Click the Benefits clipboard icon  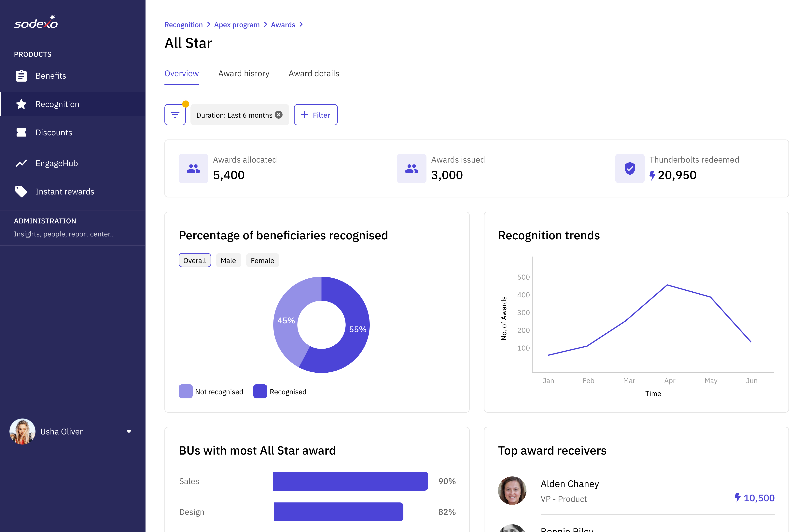click(x=21, y=76)
